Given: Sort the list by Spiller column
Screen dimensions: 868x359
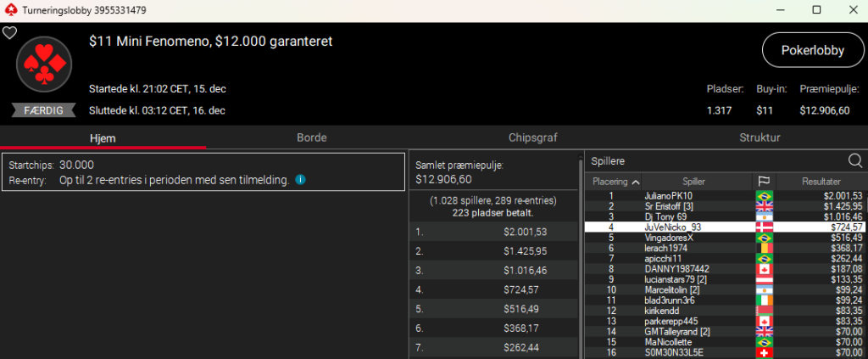Looking at the screenshot, I should tap(693, 182).
